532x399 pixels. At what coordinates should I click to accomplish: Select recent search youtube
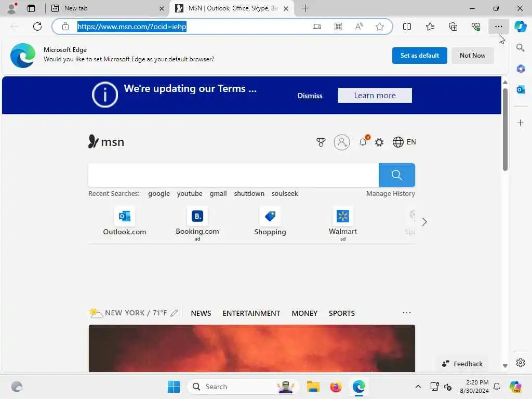(x=190, y=193)
